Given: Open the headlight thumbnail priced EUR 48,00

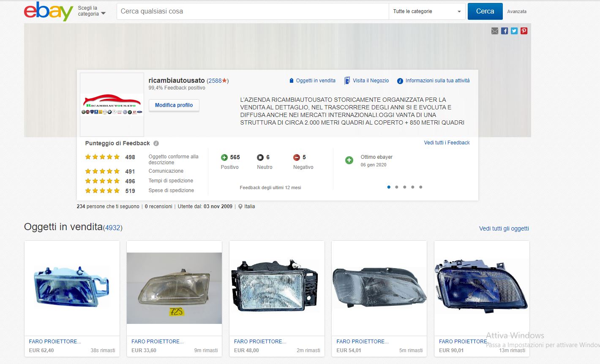Looking at the screenshot, I should pyautogui.click(x=277, y=288).
